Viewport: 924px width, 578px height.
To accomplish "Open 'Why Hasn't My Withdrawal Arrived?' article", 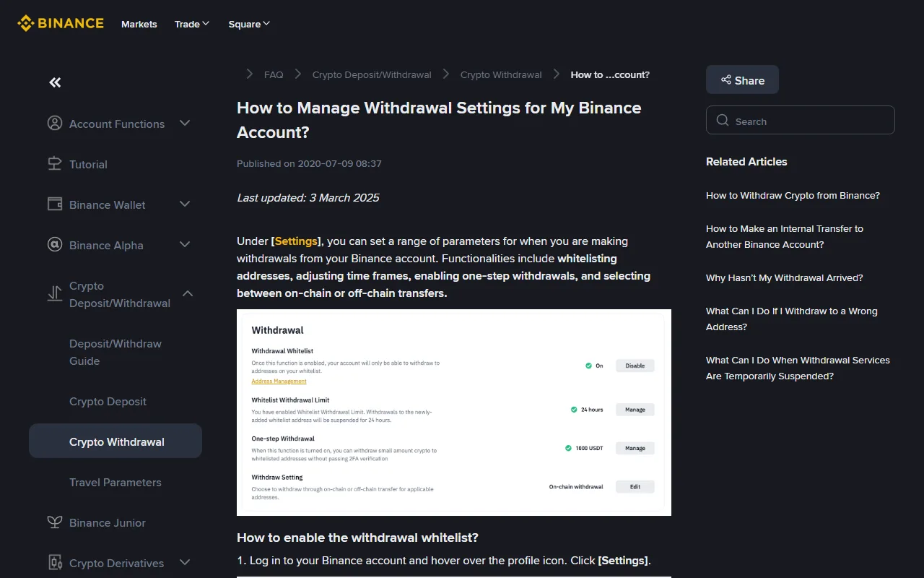I will click(785, 277).
